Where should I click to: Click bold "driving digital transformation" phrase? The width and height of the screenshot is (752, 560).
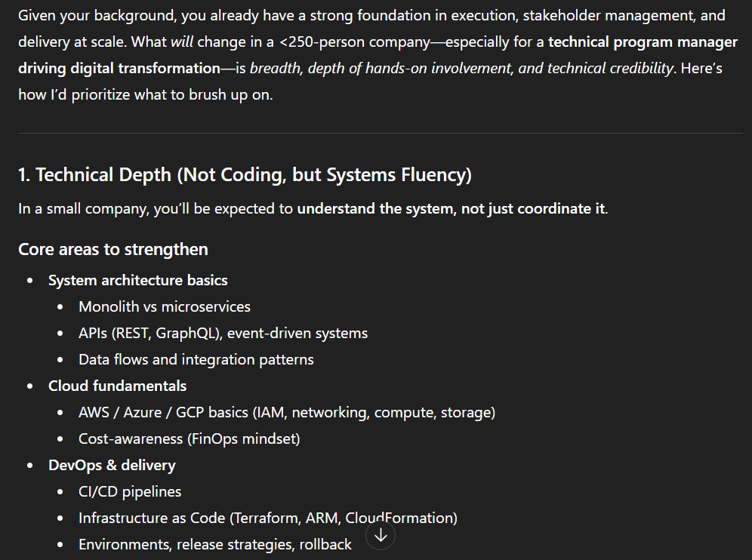pos(119,68)
